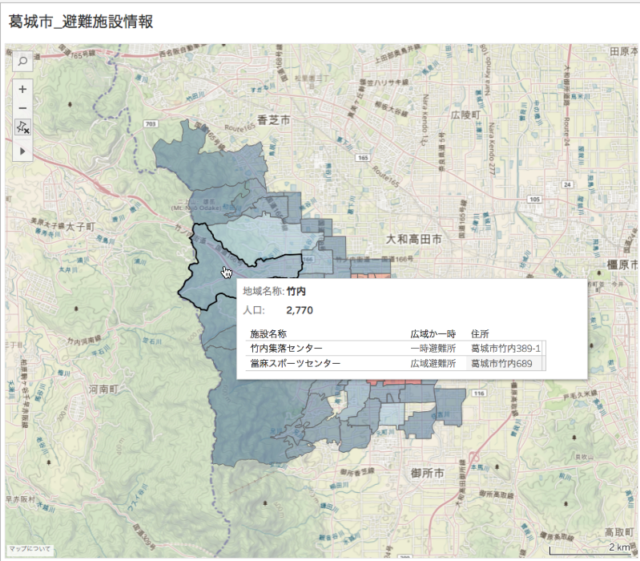Click the 2 km scale bar
This screenshot has height=561, width=640.
[590, 546]
